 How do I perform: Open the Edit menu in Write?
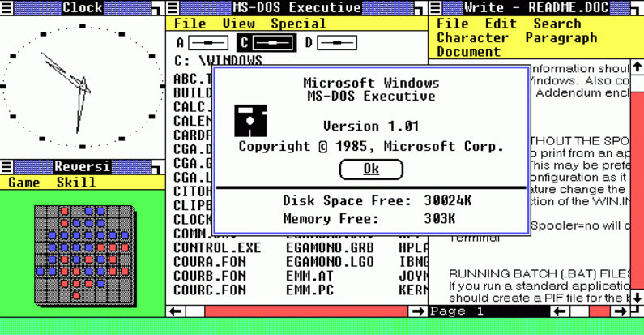tap(501, 24)
